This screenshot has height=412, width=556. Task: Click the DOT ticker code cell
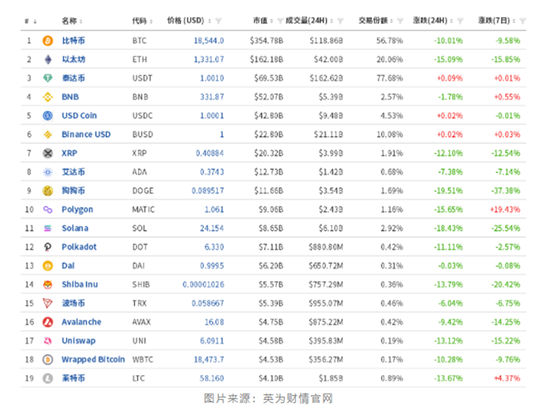click(x=140, y=247)
